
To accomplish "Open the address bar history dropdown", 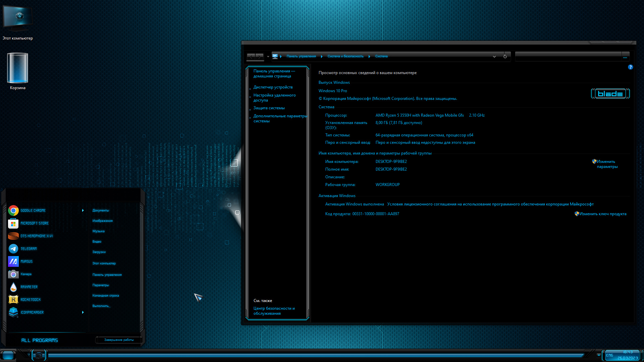I will (494, 57).
